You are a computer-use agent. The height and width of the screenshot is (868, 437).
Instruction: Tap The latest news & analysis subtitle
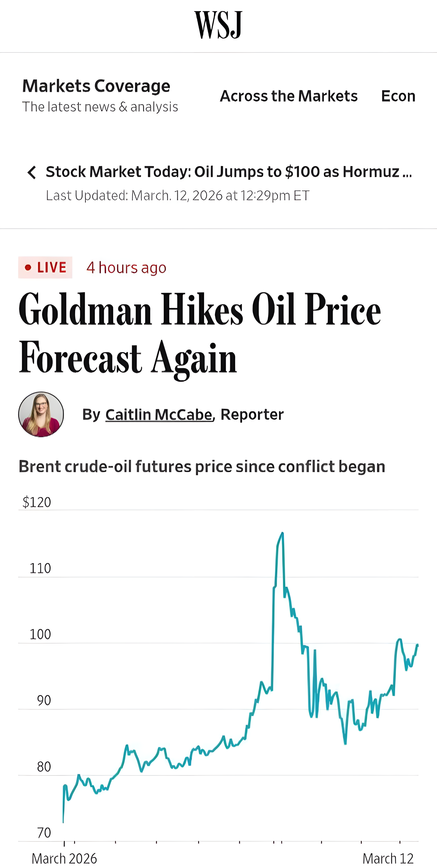pos(100,107)
